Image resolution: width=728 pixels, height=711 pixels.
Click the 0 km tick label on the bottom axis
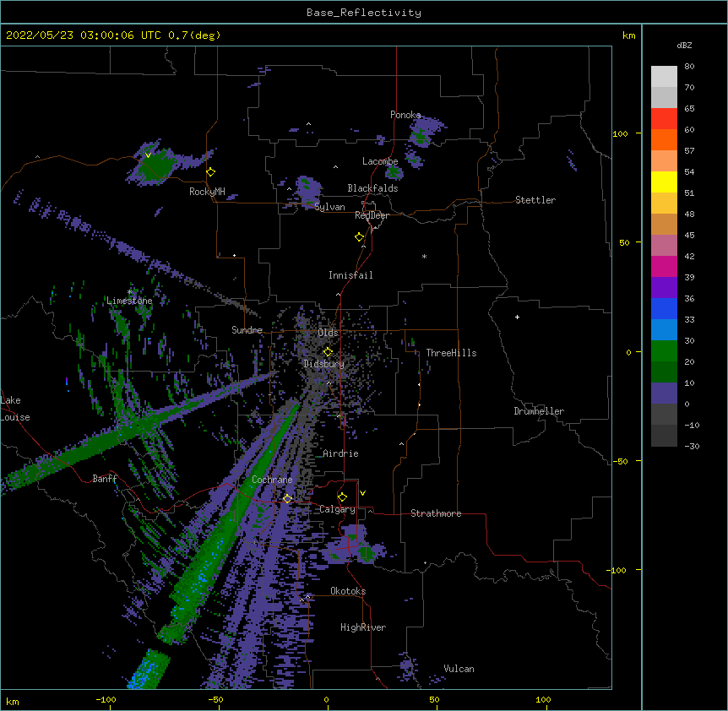pos(326,699)
